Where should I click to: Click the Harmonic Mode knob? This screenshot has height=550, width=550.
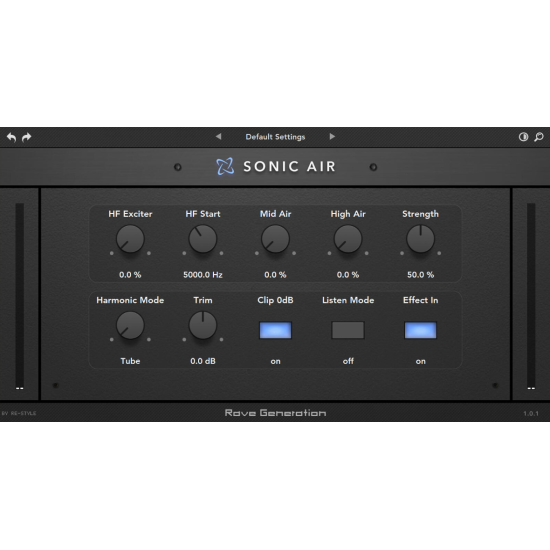130,326
